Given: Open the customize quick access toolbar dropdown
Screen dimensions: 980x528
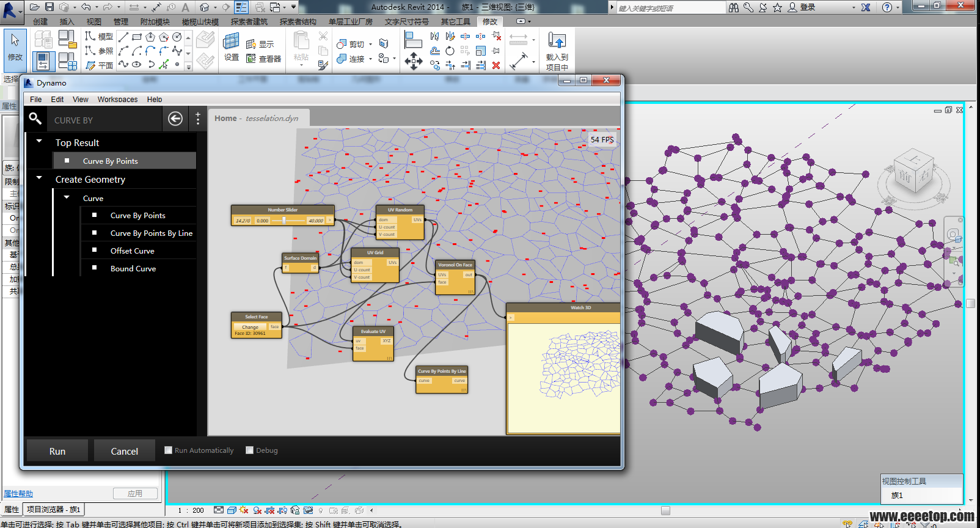Looking at the screenshot, I should pyautogui.click(x=294, y=7).
